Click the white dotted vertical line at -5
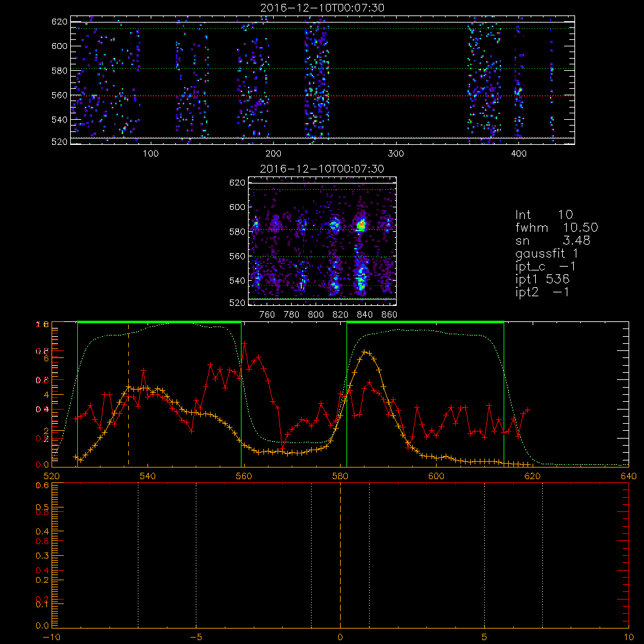This screenshot has width=644, height=644. point(196,554)
